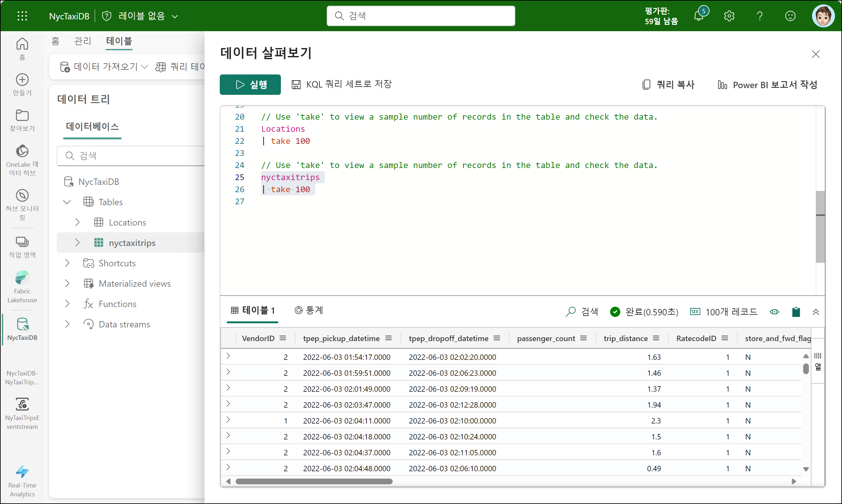
Task: Open the app launcher grid icon
Action: click(x=22, y=16)
